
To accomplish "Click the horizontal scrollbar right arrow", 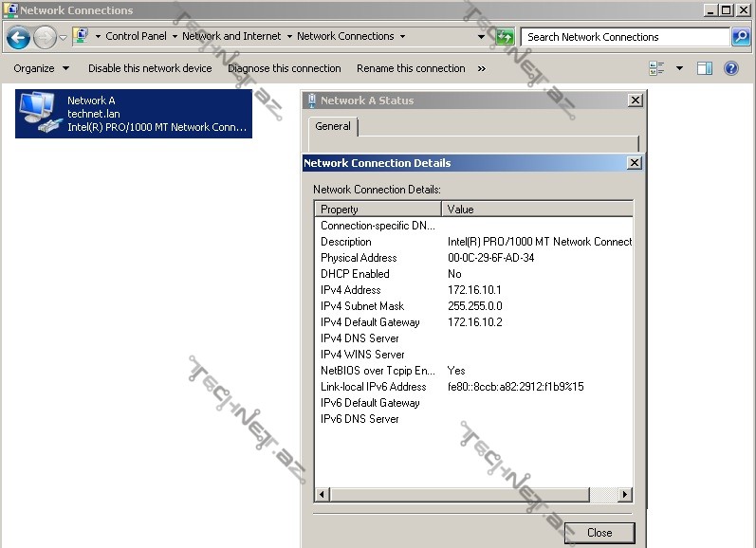I will tap(624, 494).
